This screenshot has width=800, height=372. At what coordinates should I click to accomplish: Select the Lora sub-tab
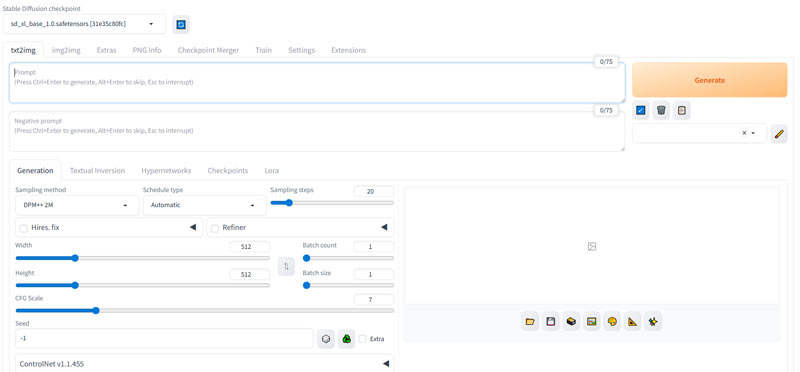(271, 170)
